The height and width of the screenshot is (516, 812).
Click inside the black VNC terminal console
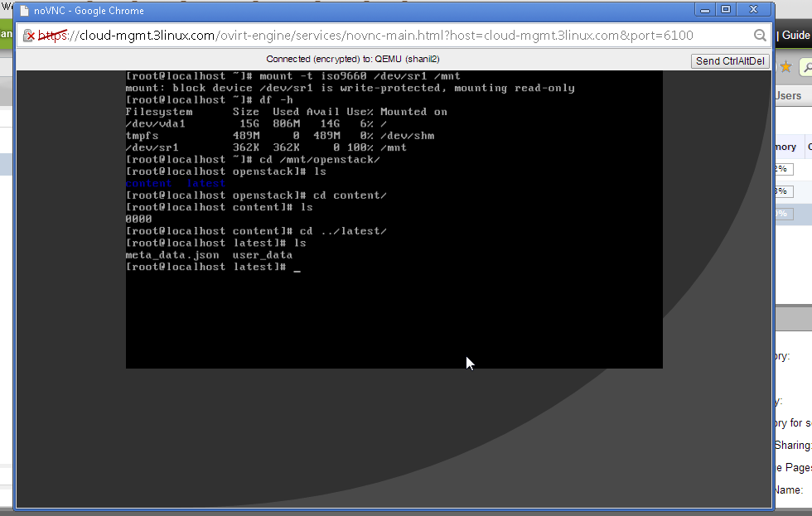[394, 315]
